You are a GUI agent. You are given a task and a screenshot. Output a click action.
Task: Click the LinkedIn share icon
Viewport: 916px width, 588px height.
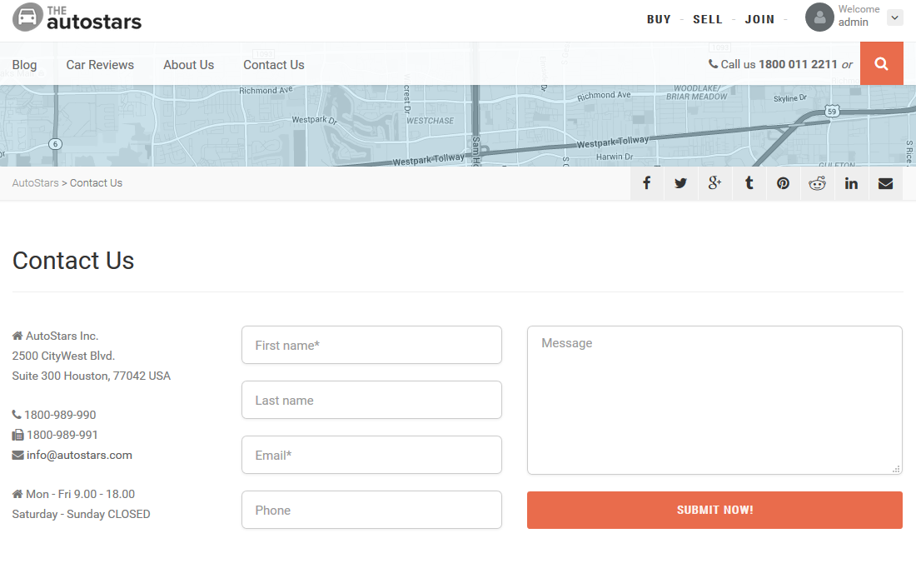[851, 183]
